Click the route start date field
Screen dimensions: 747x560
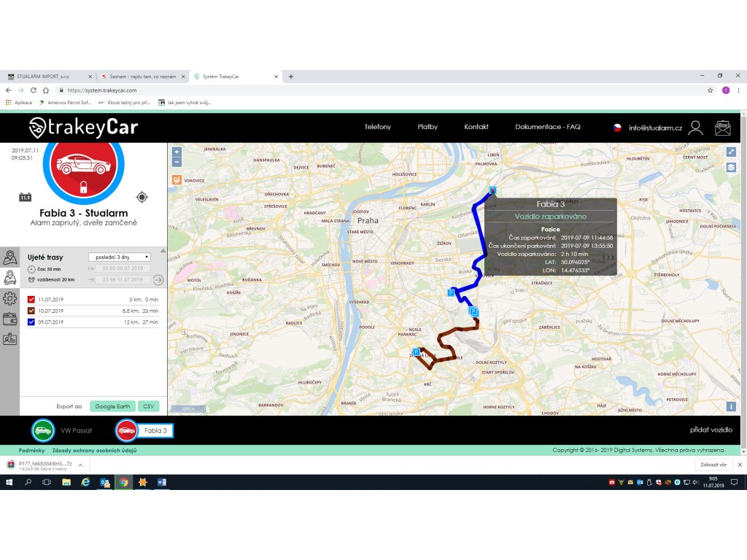point(124,268)
